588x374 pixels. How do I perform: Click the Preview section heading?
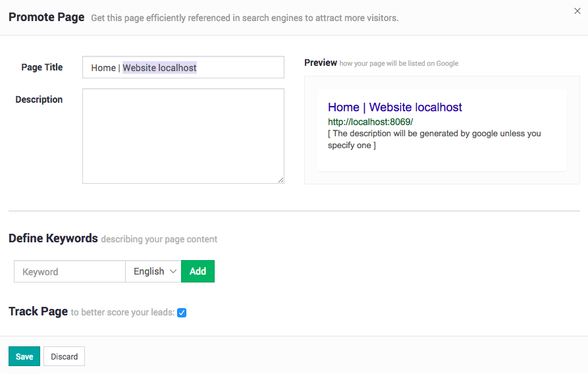pyautogui.click(x=320, y=63)
